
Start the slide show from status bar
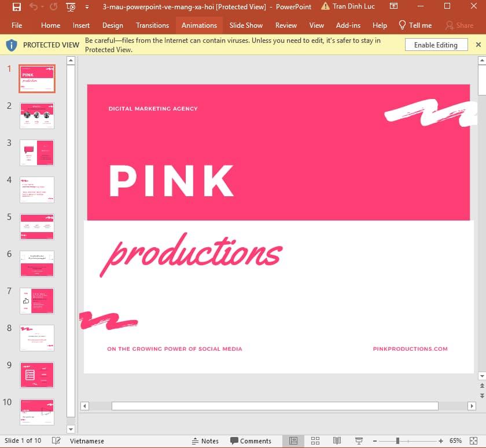(x=359, y=440)
